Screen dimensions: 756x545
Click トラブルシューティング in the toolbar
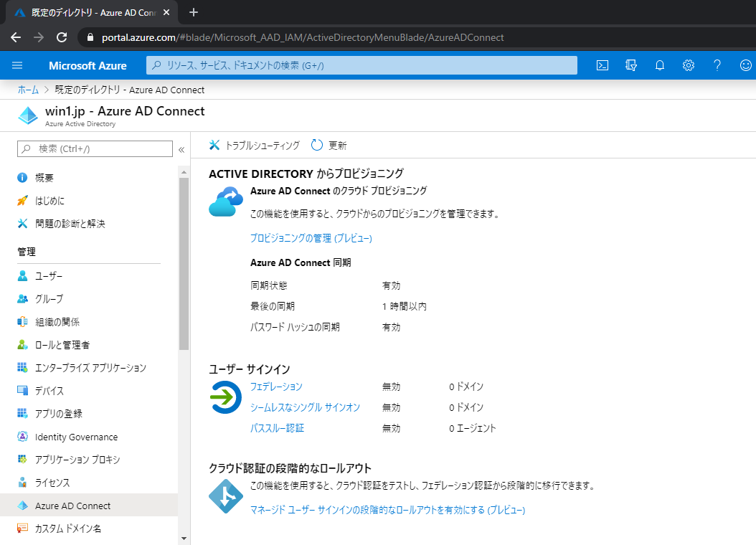(x=255, y=145)
